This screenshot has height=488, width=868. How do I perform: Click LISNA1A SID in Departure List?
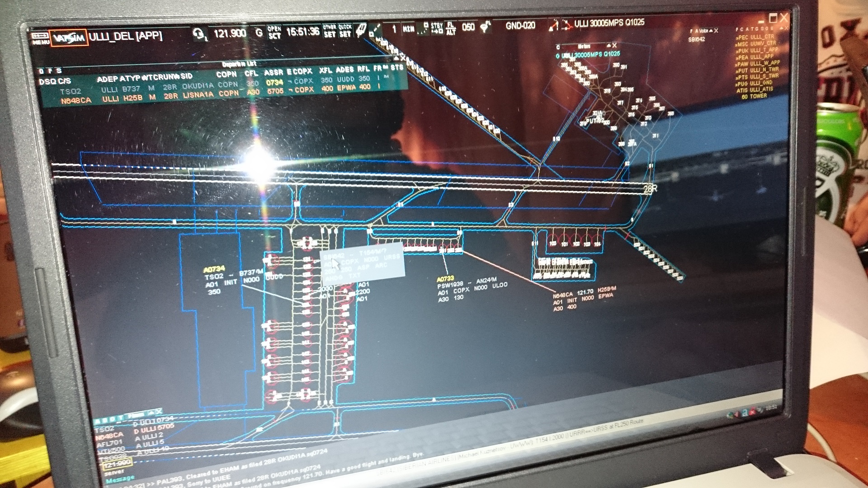198,95
